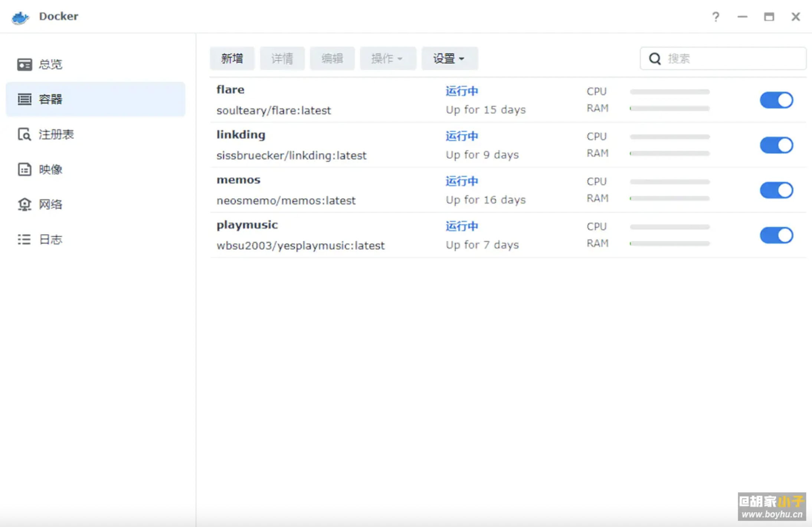The height and width of the screenshot is (527, 812).
Task: Click memos' 运行中 running status
Action: 462,181
